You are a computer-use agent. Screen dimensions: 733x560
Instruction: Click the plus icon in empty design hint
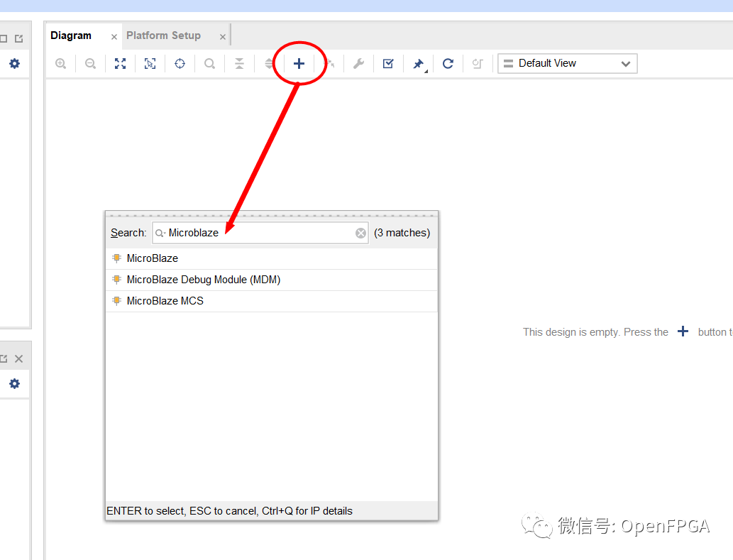(683, 331)
